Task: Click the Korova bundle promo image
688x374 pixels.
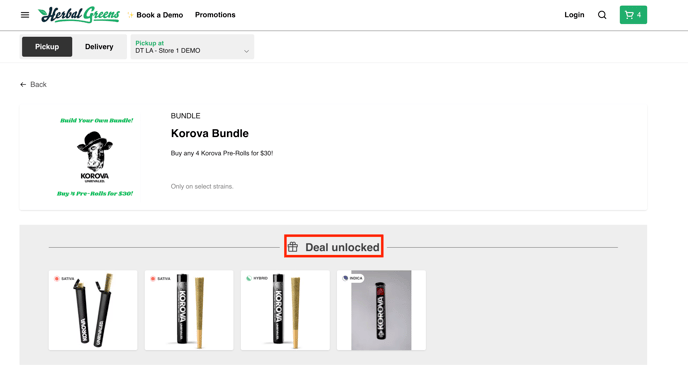Action: click(95, 157)
